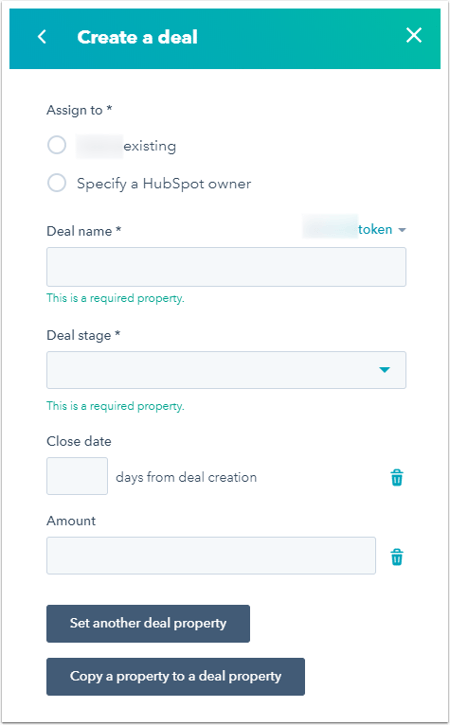Go back using the header arrow
This screenshot has width=450, height=725.
42,37
